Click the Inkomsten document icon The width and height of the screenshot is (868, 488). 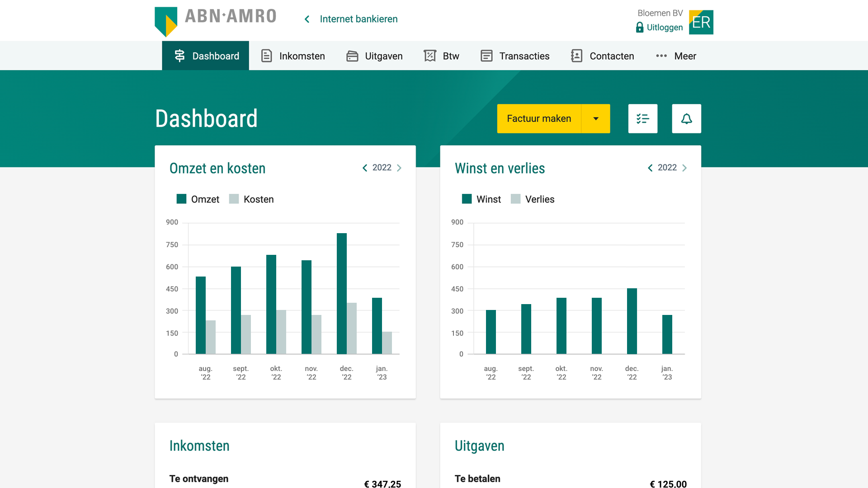tap(267, 56)
